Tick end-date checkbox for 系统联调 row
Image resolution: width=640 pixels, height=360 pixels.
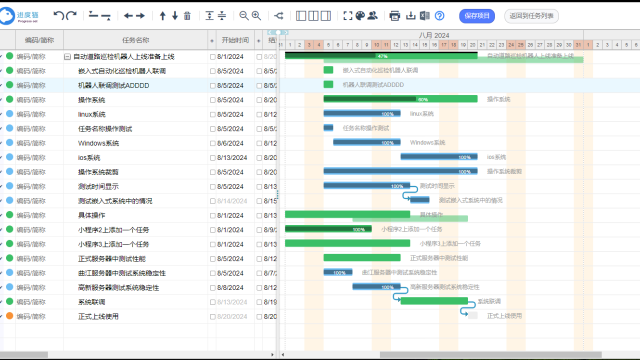[x=259, y=302]
